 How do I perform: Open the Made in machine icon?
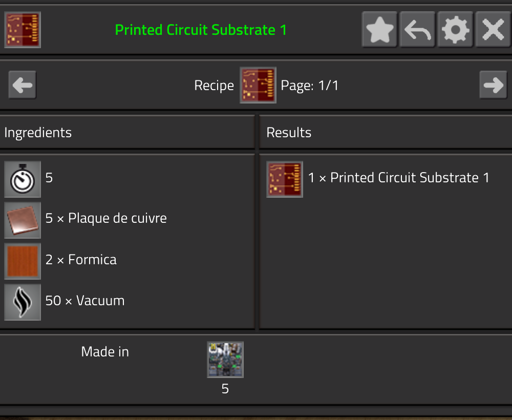[x=225, y=360]
